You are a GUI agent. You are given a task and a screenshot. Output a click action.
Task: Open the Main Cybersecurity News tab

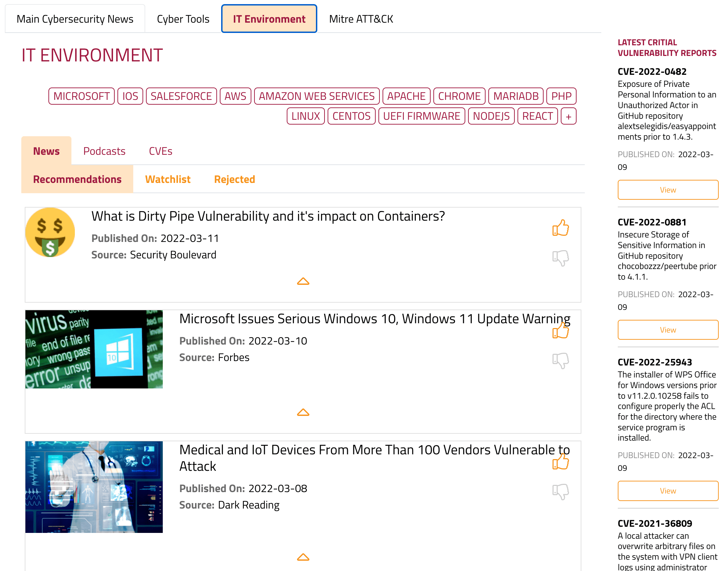pyautogui.click(x=75, y=19)
